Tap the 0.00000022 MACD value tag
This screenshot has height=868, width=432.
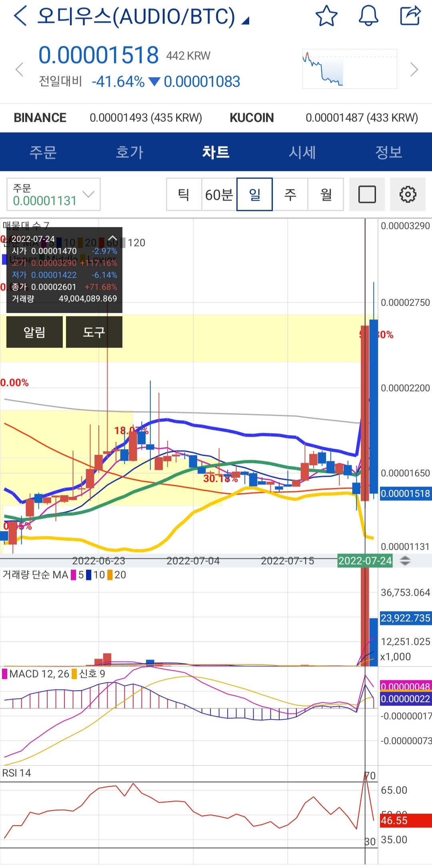pyautogui.click(x=405, y=699)
